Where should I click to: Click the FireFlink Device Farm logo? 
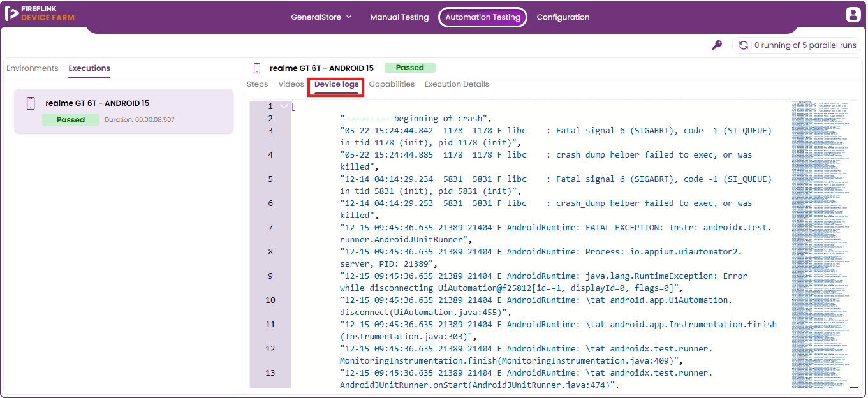point(40,13)
